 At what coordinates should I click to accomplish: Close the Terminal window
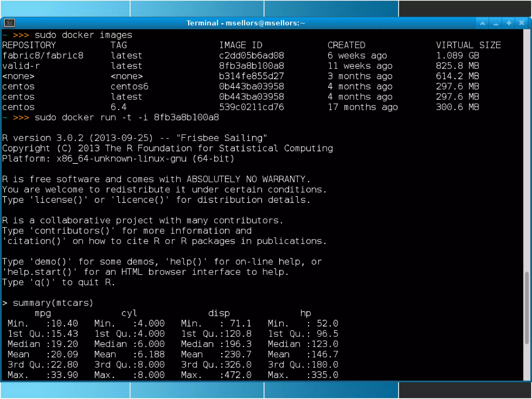click(522, 23)
